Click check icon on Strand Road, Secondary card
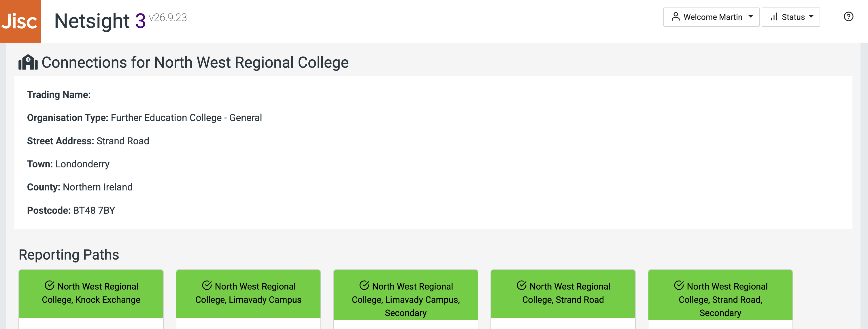Viewport: 868px width, 329px height. tap(679, 285)
